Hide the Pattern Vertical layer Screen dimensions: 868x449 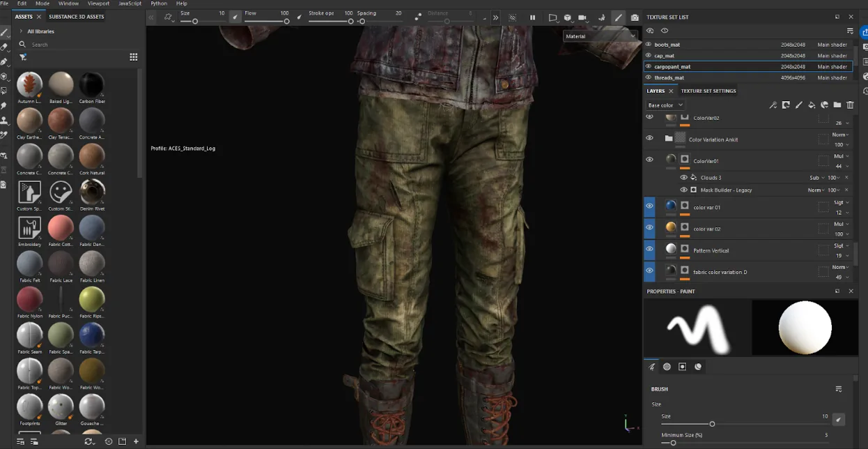point(649,249)
